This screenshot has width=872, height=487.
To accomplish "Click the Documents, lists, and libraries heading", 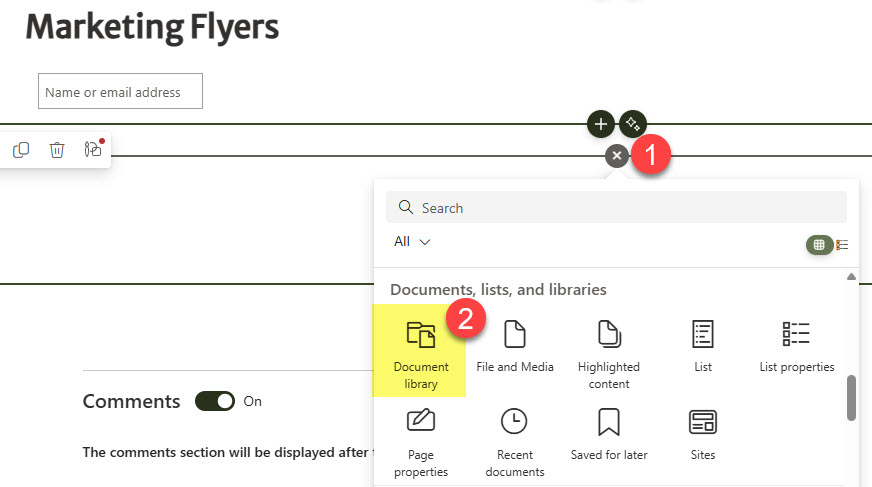I will (x=498, y=290).
